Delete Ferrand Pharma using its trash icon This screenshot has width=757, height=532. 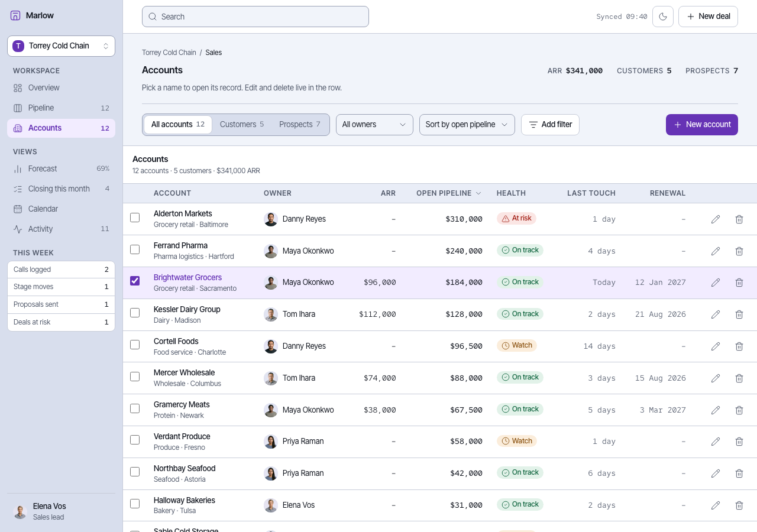(739, 251)
